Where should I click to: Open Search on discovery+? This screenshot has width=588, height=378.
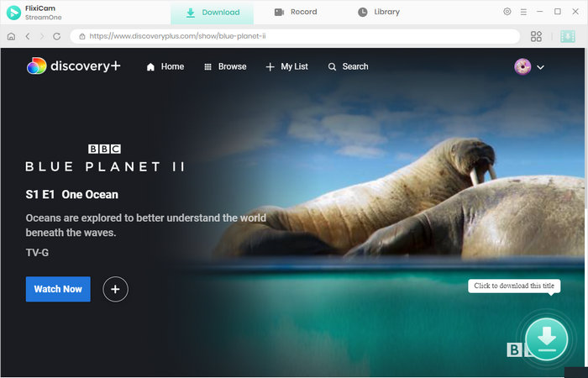click(348, 66)
